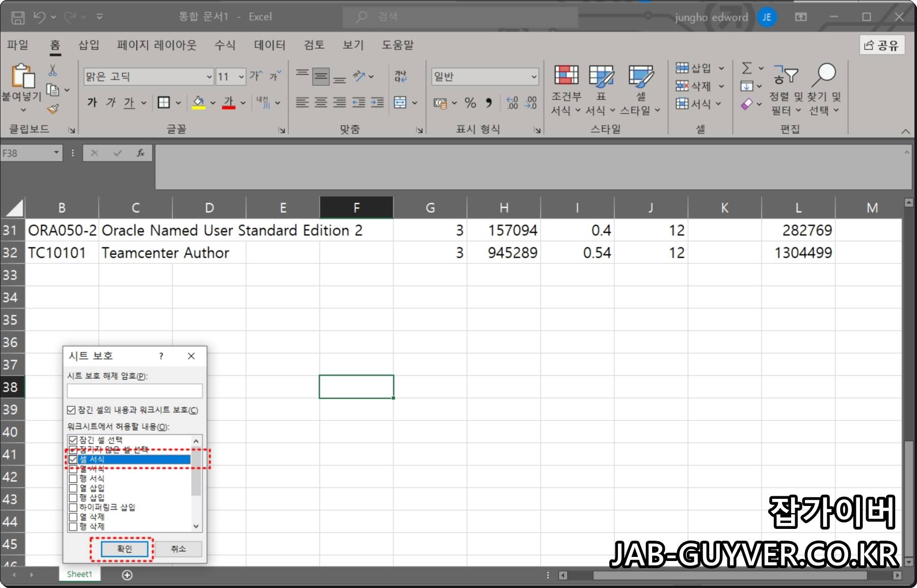This screenshot has width=917, height=588.
Task: Open Cell Styles (셀 스타일)
Action: click(x=640, y=91)
